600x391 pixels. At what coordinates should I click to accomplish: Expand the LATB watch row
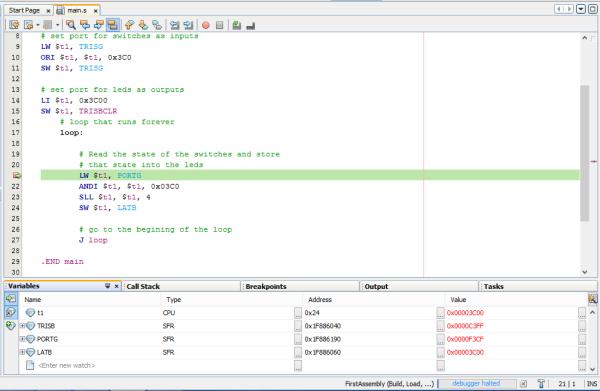[x=23, y=352]
